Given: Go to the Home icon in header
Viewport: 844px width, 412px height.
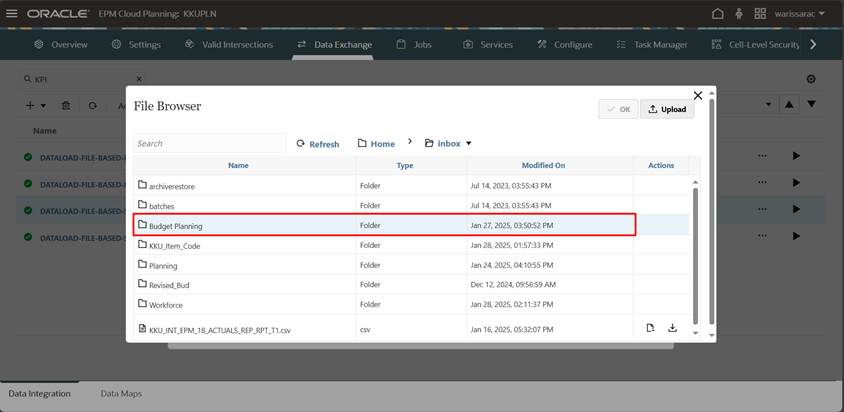Looking at the screenshot, I should pos(718,13).
